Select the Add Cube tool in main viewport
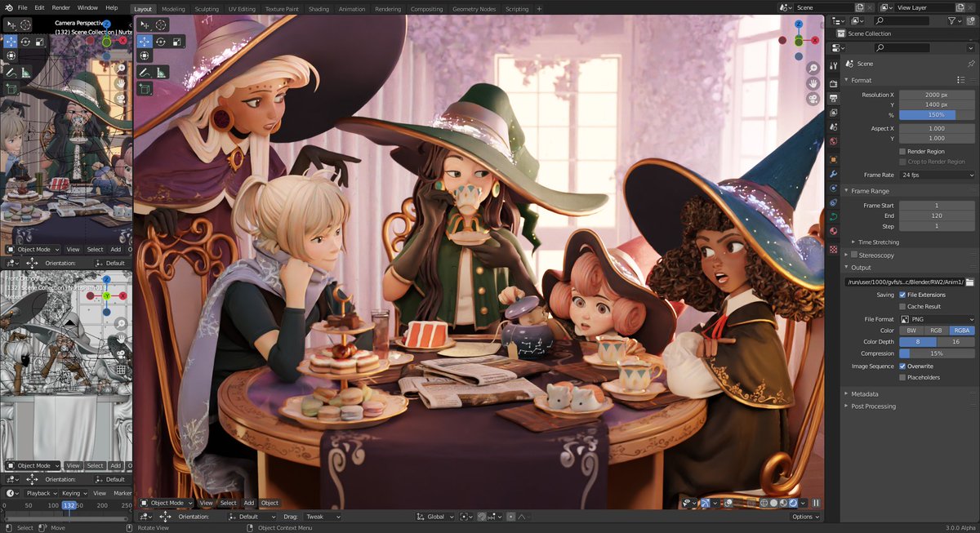Screen dimensions: 980x533 pos(145,87)
